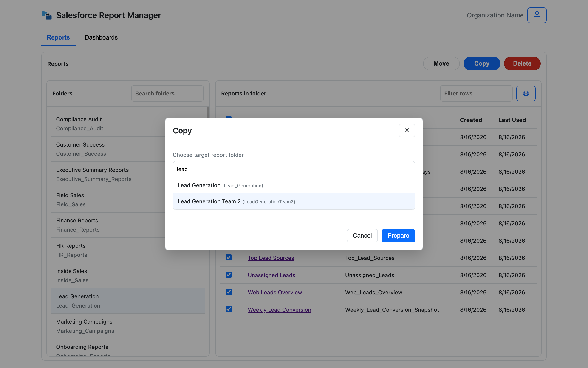The width and height of the screenshot is (588, 368).
Task: Click the Created column header
Action: pos(471,120)
